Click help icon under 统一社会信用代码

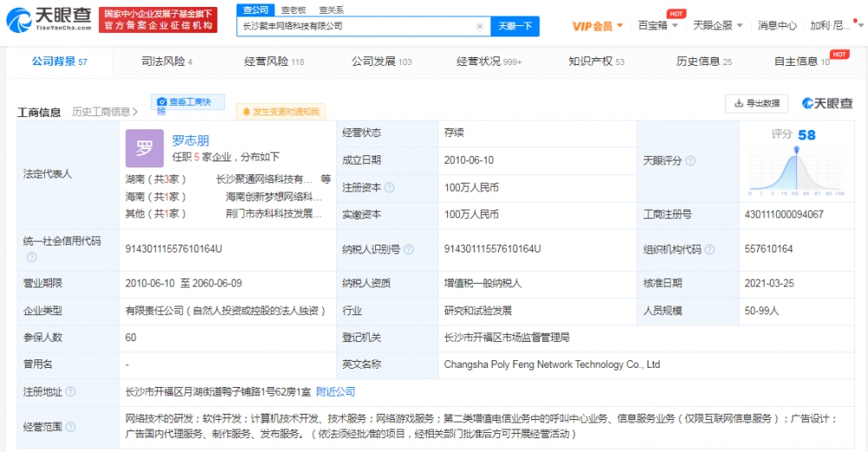31,258
